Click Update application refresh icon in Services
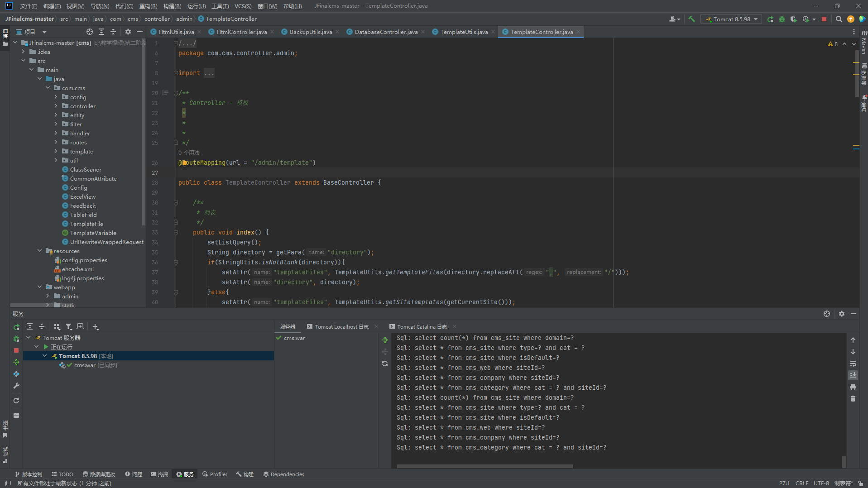The height and width of the screenshot is (488, 868). (x=16, y=401)
